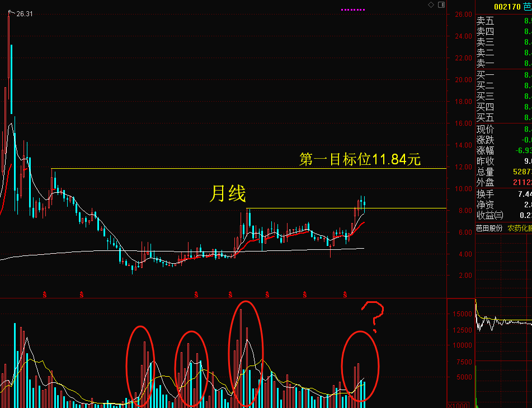Toggle the side panel layout icon
This screenshot has height=408, width=532.
coord(441,4)
